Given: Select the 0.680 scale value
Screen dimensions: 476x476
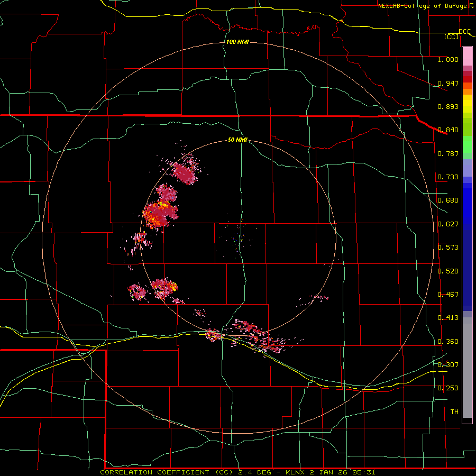Looking at the screenshot, I should tap(448, 200).
